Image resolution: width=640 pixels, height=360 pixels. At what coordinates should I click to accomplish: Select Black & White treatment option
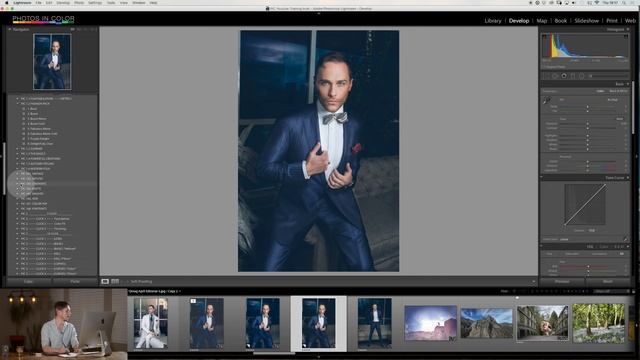click(x=618, y=91)
